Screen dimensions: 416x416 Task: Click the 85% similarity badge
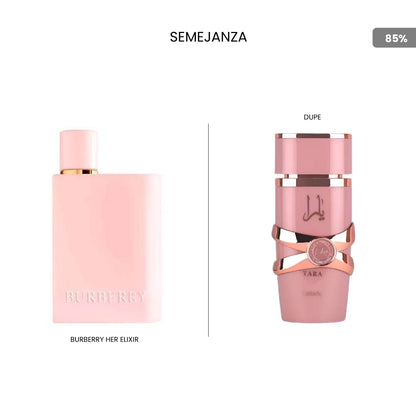[x=394, y=38]
